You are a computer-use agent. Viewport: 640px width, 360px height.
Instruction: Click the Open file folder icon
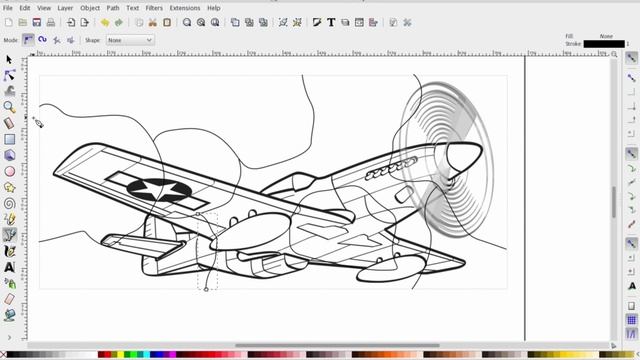[23, 22]
